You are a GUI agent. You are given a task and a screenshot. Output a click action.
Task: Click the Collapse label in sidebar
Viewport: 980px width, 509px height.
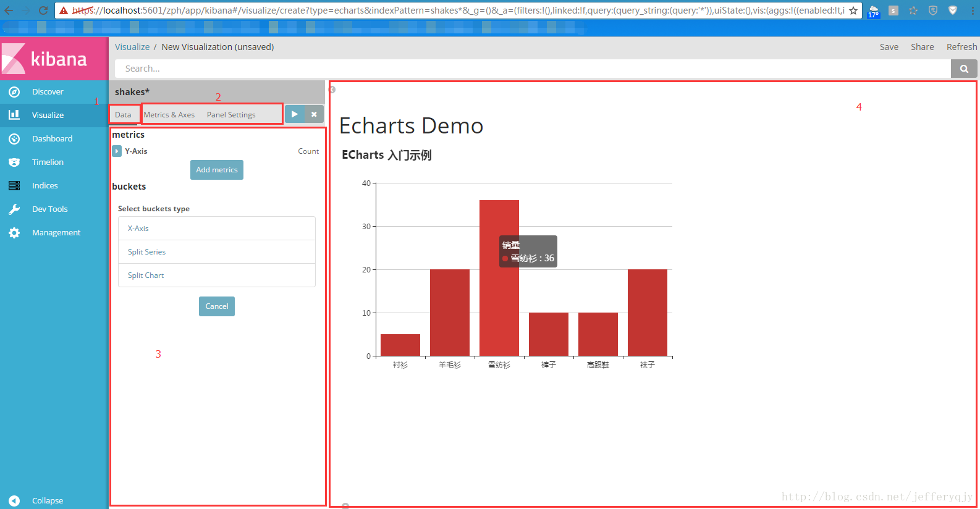pos(48,501)
